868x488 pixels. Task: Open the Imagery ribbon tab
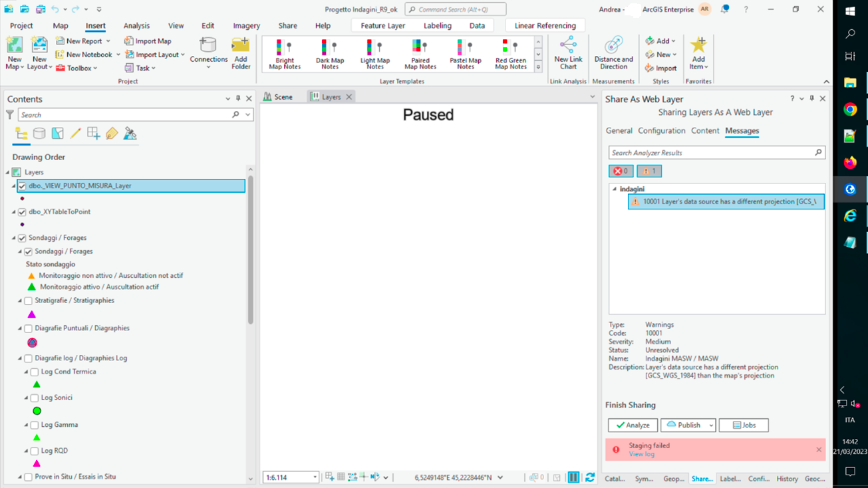[x=246, y=25]
